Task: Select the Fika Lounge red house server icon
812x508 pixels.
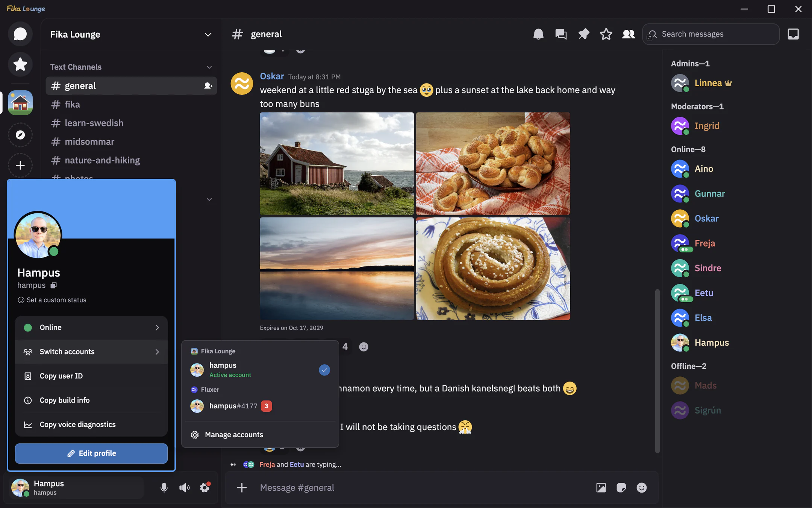Action: tap(20, 103)
